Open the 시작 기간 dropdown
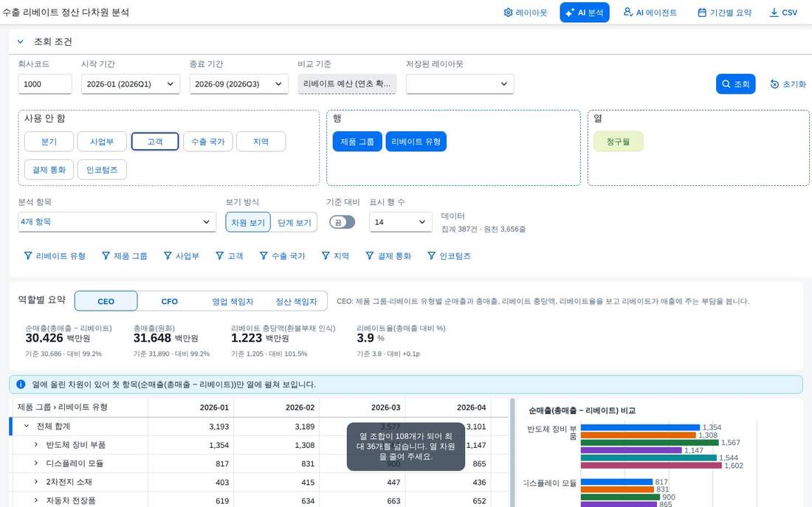812x507 pixels. [x=131, y=84]
